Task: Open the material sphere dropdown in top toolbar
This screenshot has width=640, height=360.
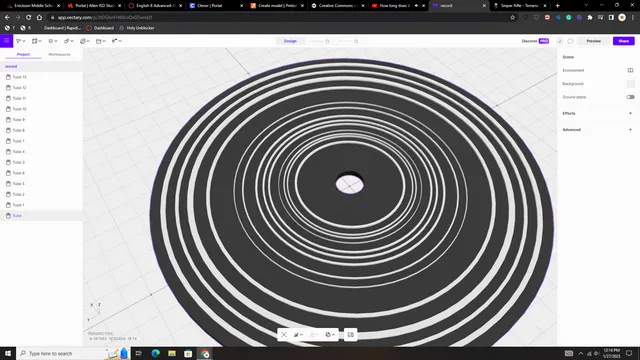Action: 84,41
